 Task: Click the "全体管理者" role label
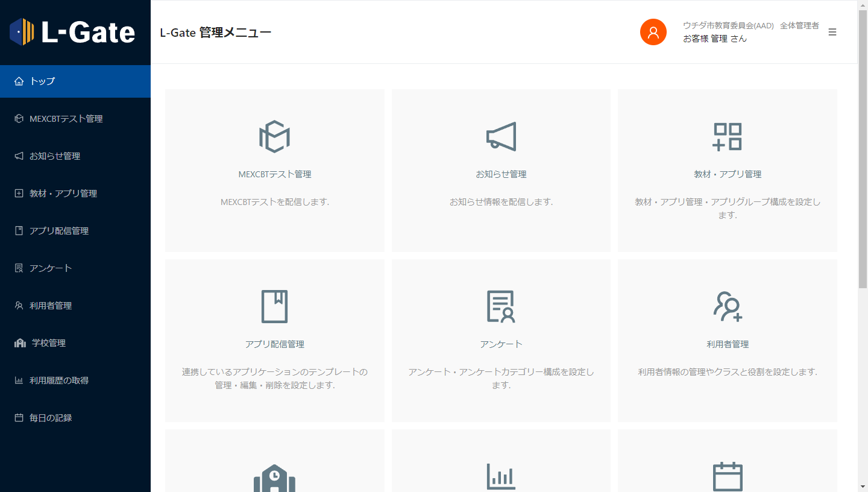[799, 26]
